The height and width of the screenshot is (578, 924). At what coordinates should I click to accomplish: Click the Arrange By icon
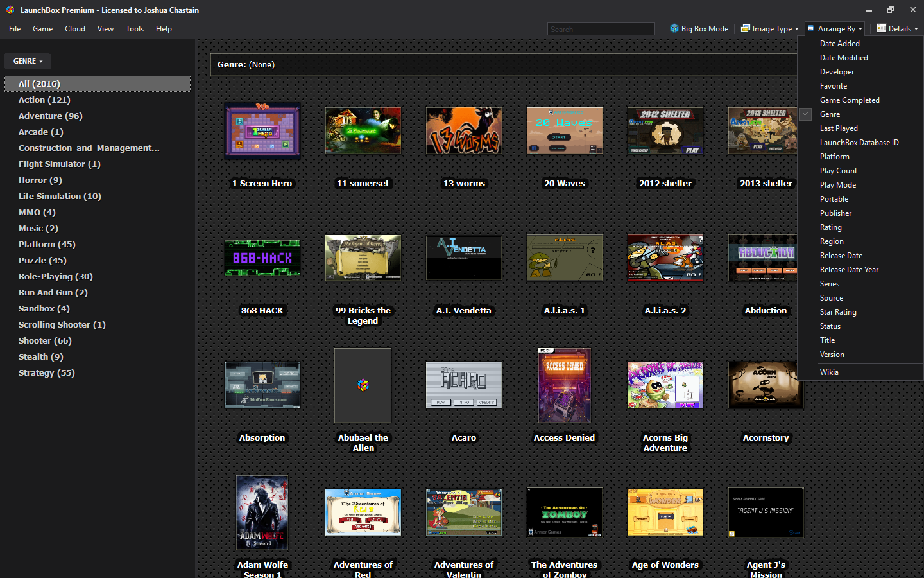point(811,28)
